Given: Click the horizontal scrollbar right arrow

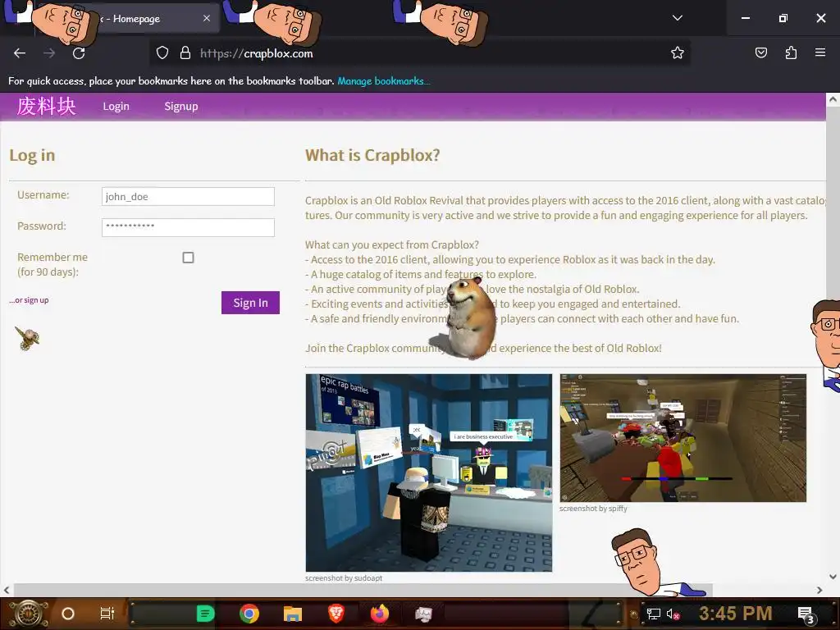Looking at the screenshot, I should pos(819,591).
